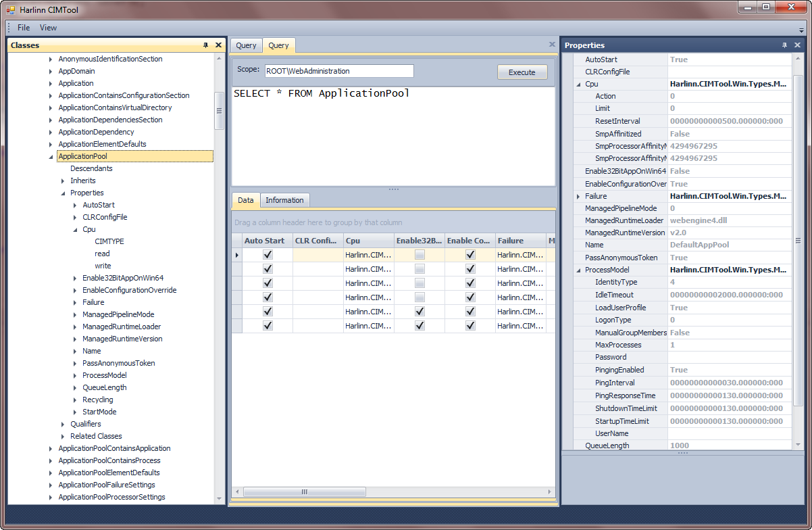Image resolution: width=812 pixels, height=530 pixels.
Task: Click the Harlinn CIMTool app icon in title bar
Action: pos(11,10)
